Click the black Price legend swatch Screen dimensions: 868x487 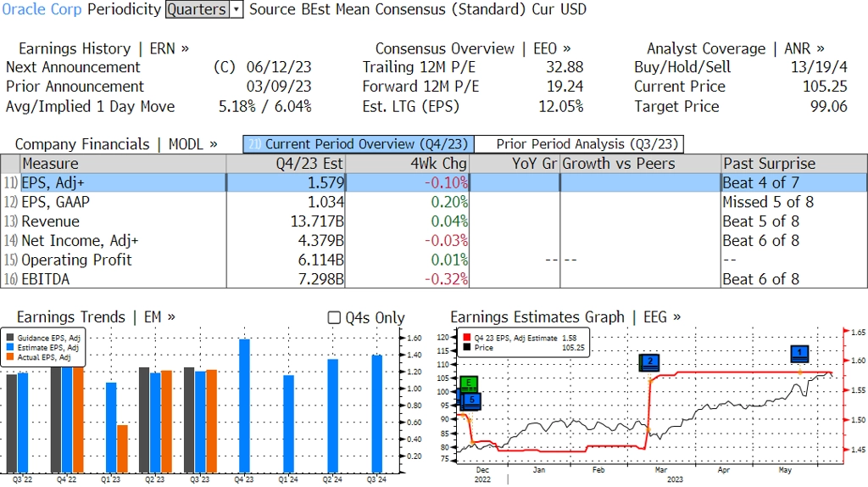click(x=467, y=348)
